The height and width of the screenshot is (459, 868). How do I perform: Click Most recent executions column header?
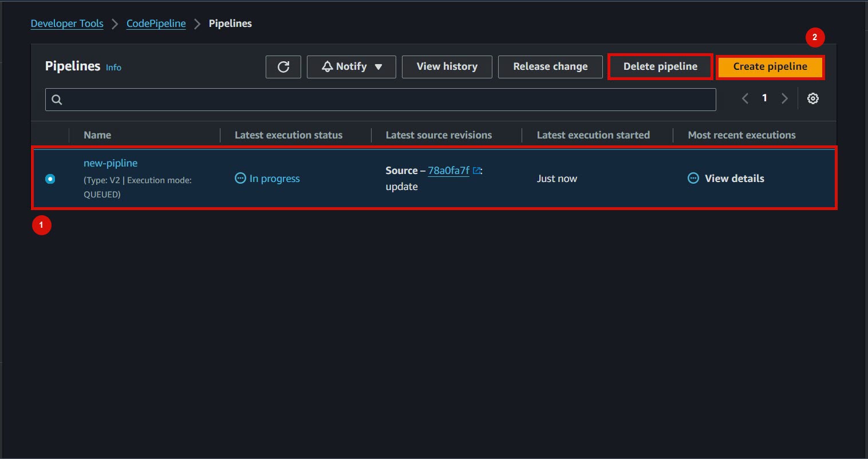coord(741,135)
